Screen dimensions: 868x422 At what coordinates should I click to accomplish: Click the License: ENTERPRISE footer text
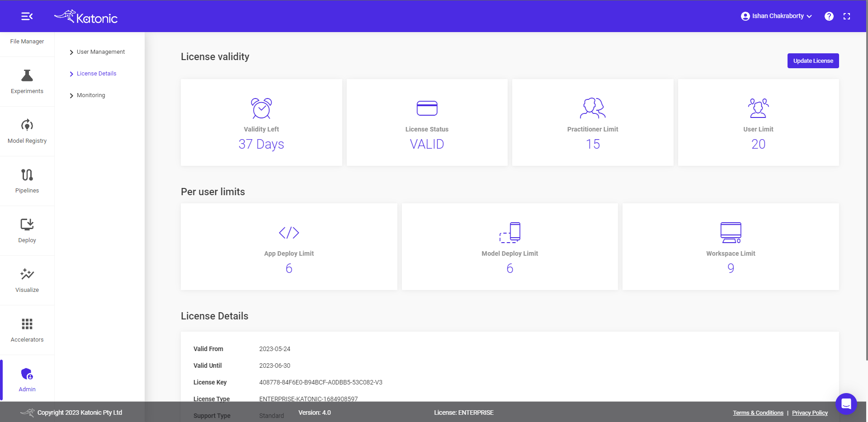(x=464, y=413)
